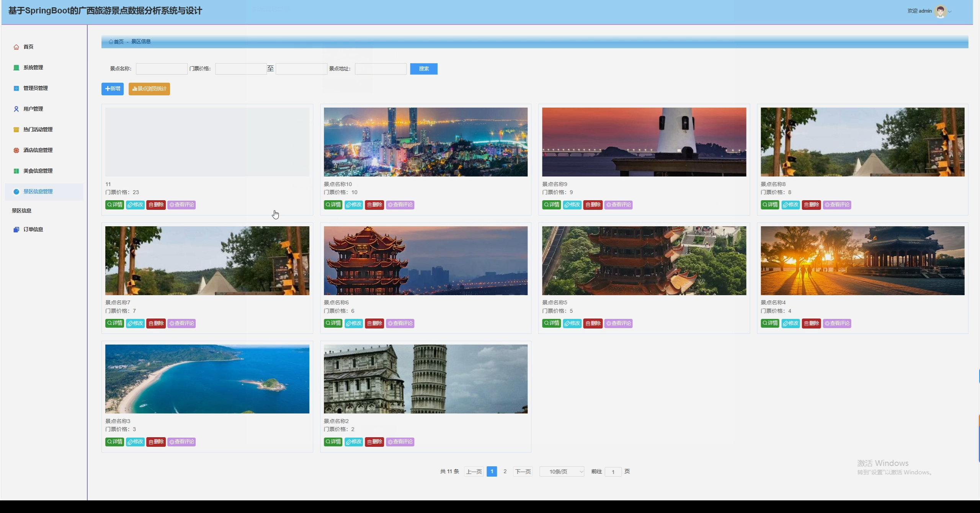Click the home icon in the sidebar
The width and height of the screenshot is (980, 513).
(16, 47)
